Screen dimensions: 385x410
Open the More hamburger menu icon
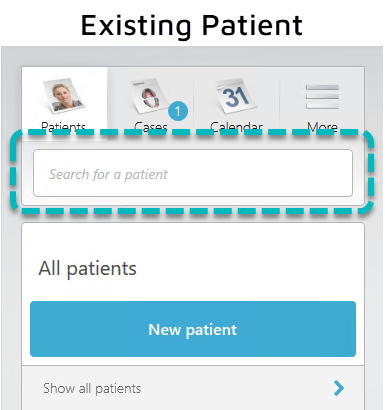pyautogui.click(x=322, y=97)
